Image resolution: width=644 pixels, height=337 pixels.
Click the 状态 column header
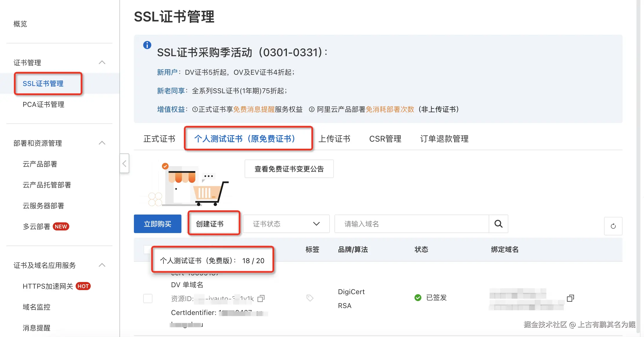(x=421, y=250)
